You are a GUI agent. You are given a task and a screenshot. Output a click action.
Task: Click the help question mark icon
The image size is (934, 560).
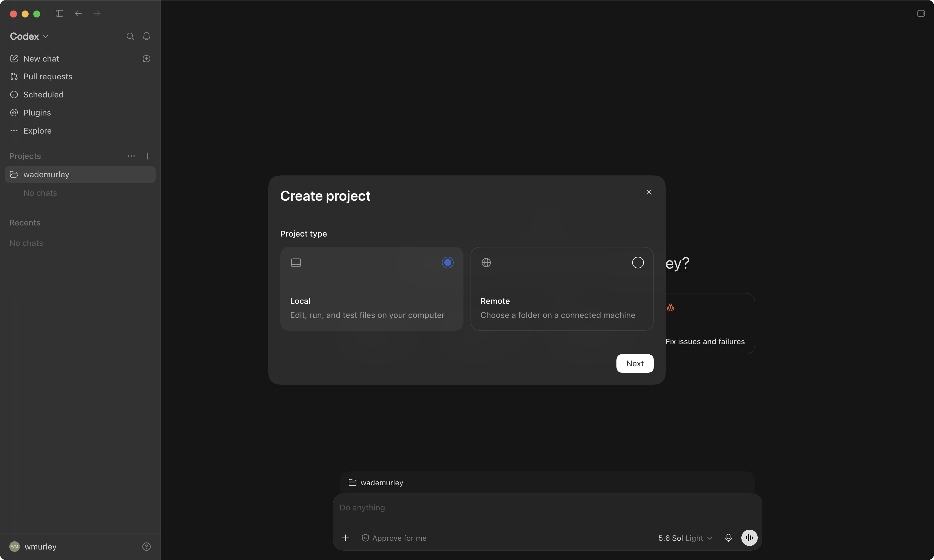tap(147, 546)
